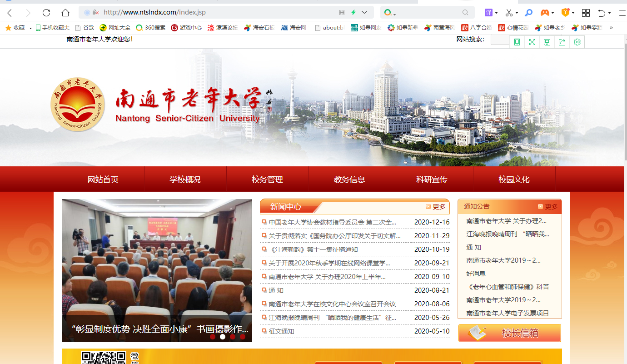Open news 征文通知 dated 2020-05-10
This screenshot has width=627, height=364.
pyautogui.click(x=282, y=331)
